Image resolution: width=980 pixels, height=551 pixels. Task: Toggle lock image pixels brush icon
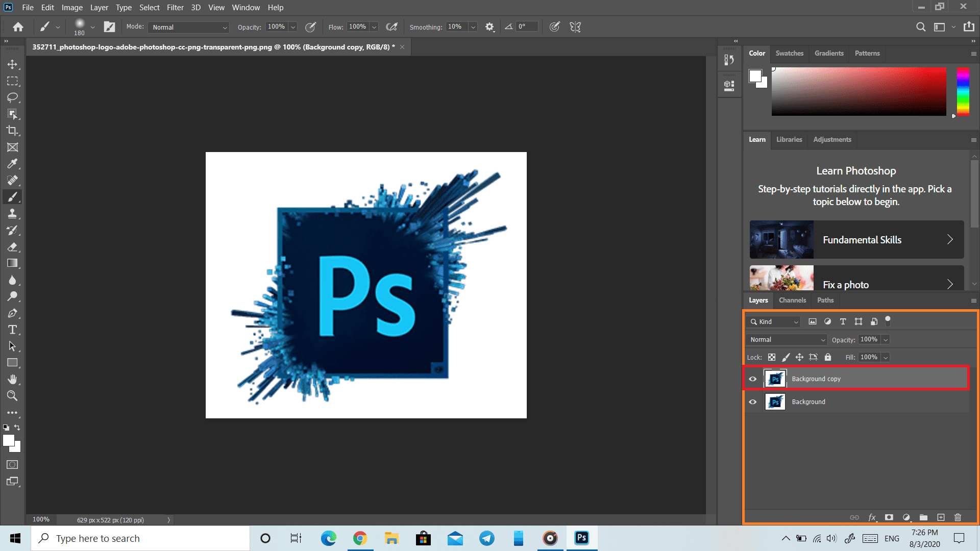coord(786,357)
